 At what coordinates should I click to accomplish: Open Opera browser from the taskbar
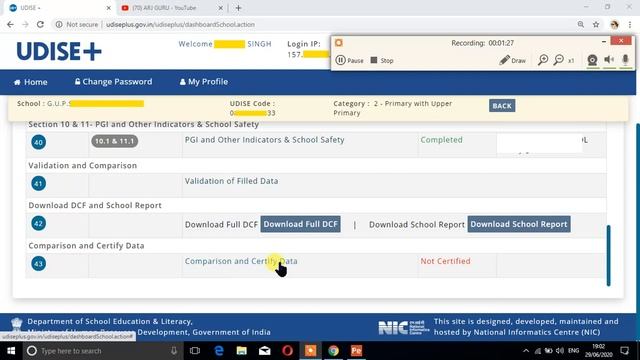[287, 351]
